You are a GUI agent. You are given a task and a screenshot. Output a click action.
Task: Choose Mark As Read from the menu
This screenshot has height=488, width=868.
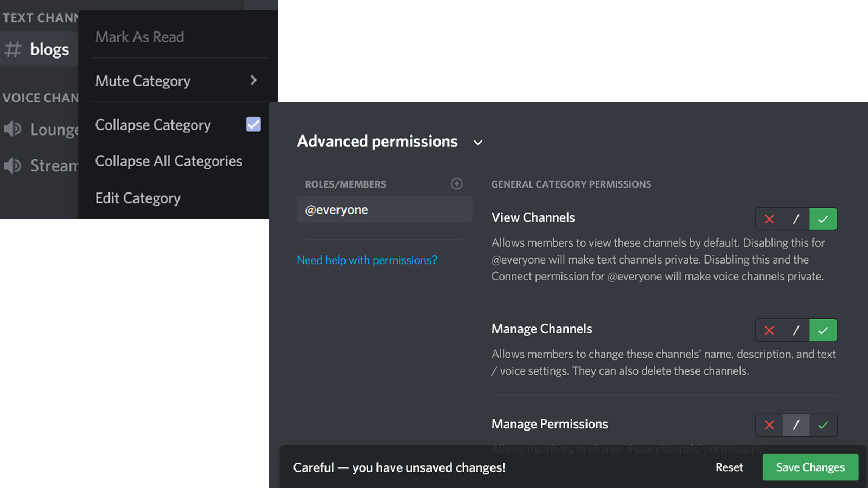pos(139,36)
